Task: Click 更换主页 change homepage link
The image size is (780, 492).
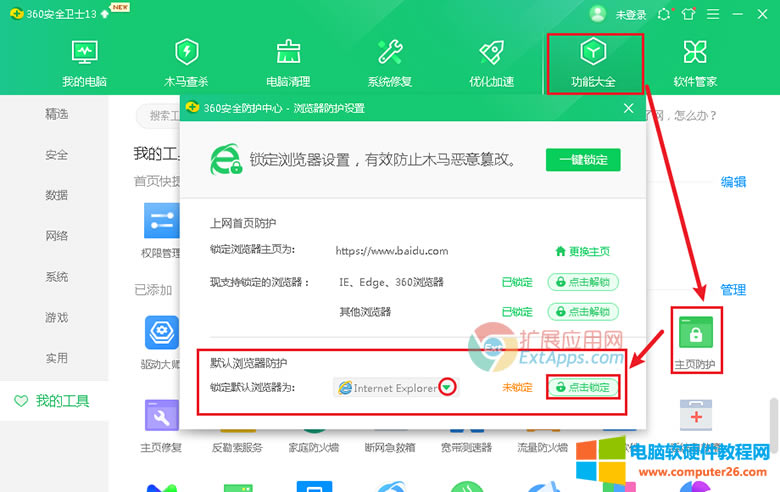Action: click(583, 251)
